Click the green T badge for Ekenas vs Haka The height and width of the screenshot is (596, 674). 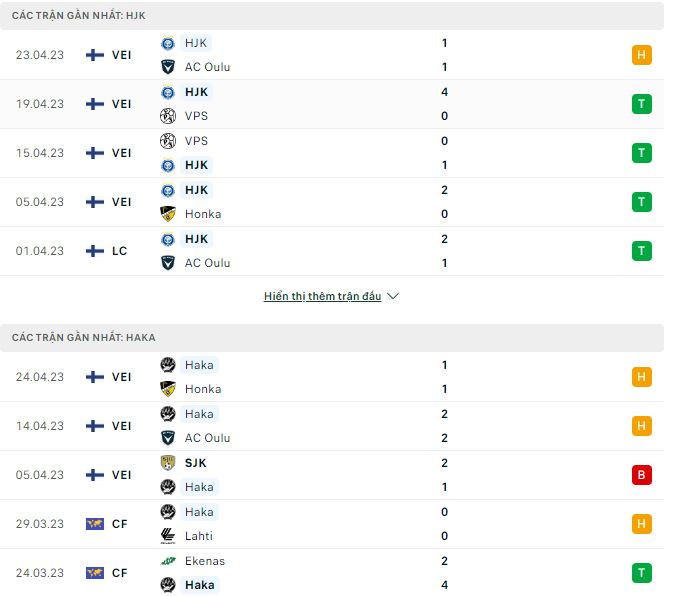pos(642,573)
